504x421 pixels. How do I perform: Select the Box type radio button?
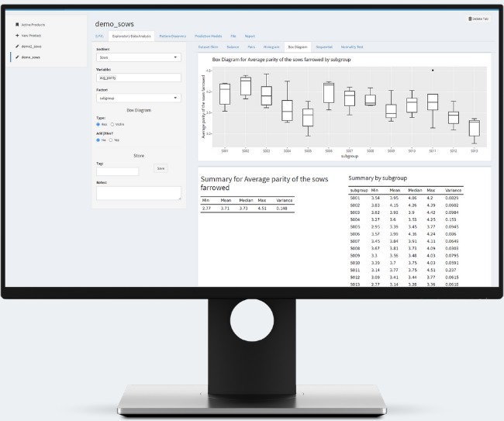coord(98,124)
